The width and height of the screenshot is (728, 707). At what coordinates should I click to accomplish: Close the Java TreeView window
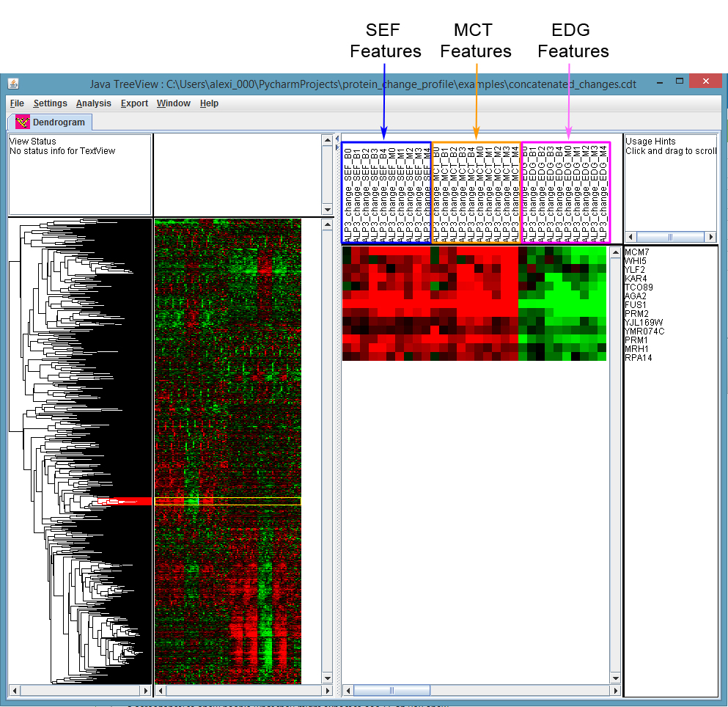[706, 81]
